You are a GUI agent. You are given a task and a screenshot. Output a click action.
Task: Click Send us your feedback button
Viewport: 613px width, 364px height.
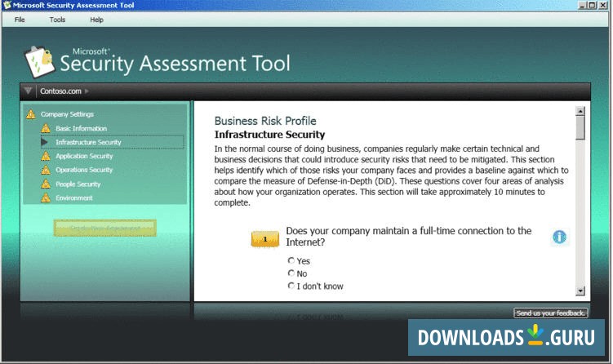tap(550, 313)
